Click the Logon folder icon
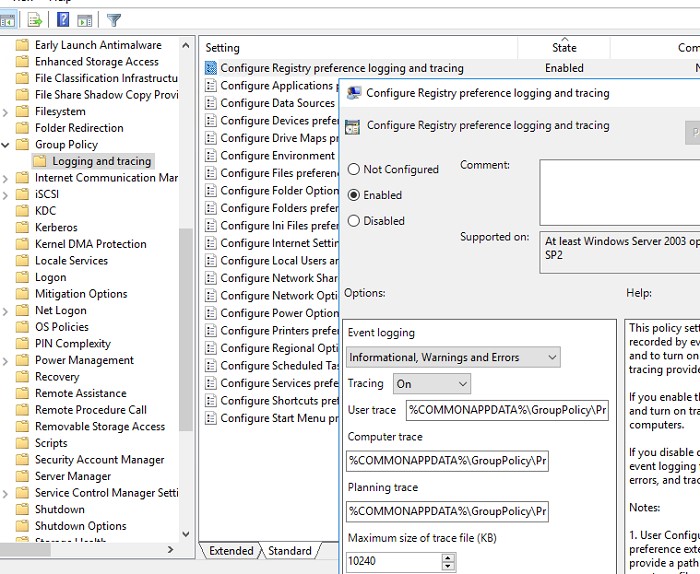 click(22, 277)
